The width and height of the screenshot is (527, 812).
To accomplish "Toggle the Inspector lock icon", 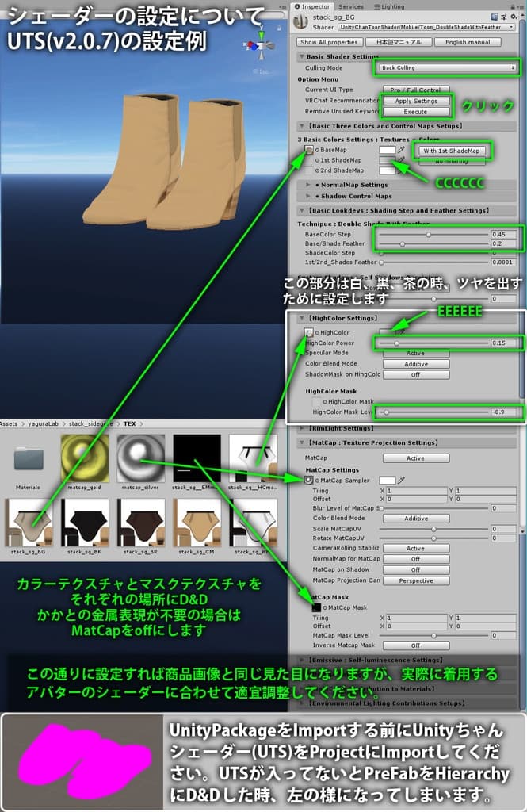I will coord(513,6).
